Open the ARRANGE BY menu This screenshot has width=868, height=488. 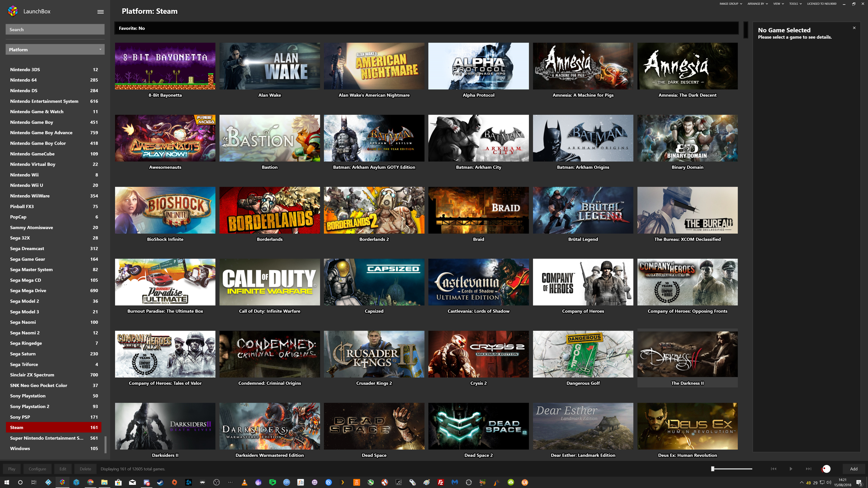tap(757, 4)
